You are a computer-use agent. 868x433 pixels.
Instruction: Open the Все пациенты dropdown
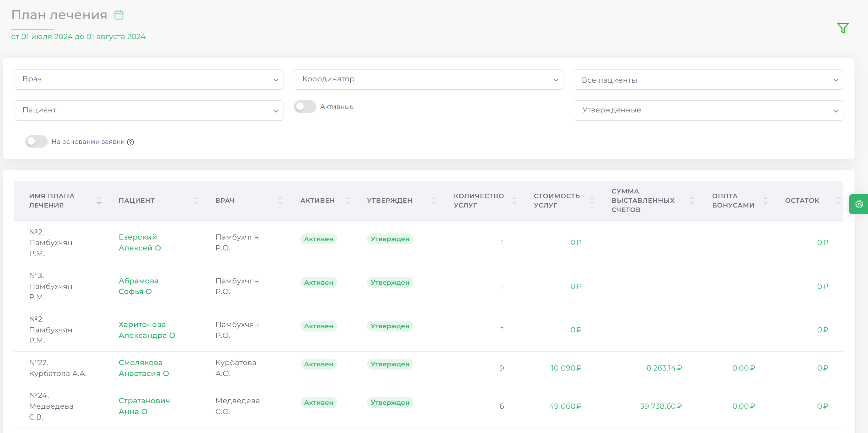coord(708,79)
